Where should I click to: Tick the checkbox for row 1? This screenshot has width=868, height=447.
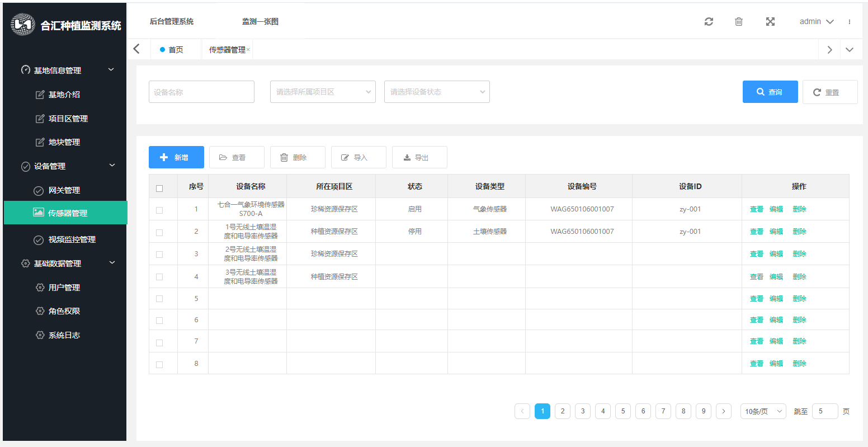point(159,210)
